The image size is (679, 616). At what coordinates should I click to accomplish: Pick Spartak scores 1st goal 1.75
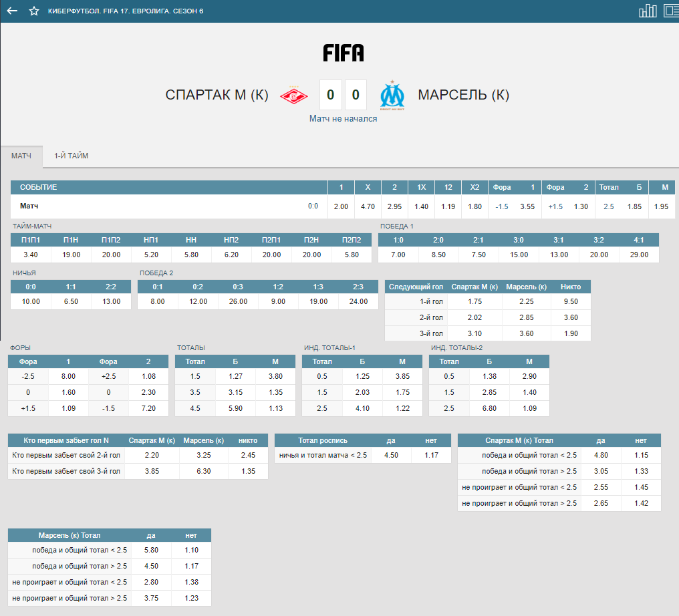(474, 301)
